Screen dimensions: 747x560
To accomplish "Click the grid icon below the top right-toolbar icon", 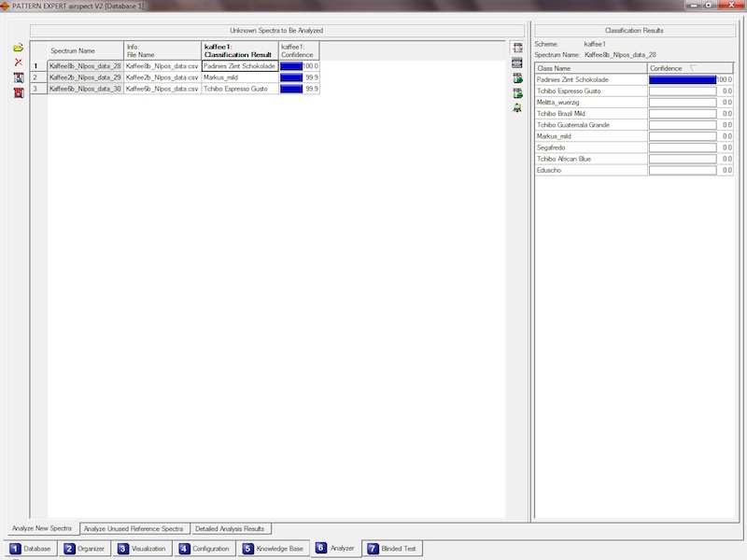I will [x=517, y=63].
